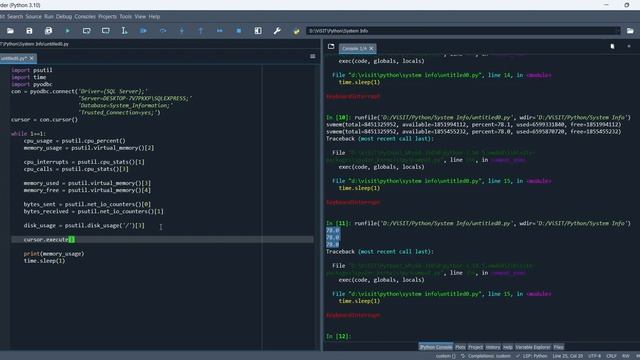
Task: Open the Run menu
Action: [49, 17]
